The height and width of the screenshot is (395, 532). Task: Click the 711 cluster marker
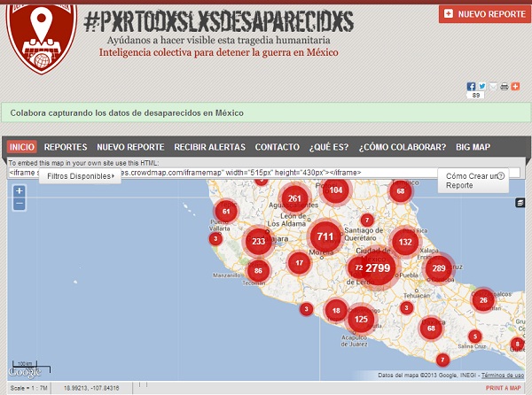[325, 236]
